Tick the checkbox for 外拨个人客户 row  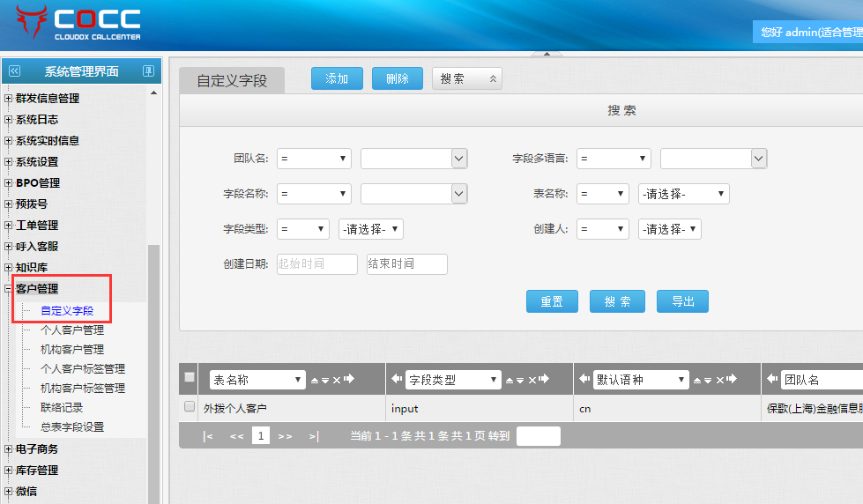coord(189,407)
